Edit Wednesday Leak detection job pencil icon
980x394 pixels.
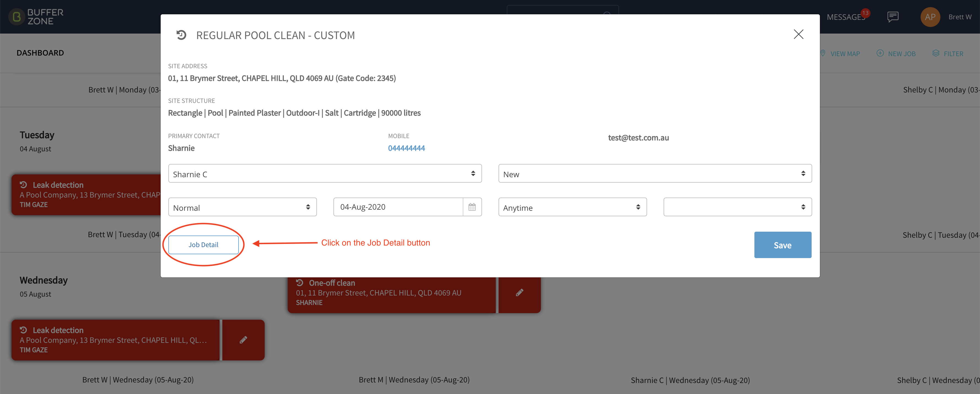click(243, 340)
